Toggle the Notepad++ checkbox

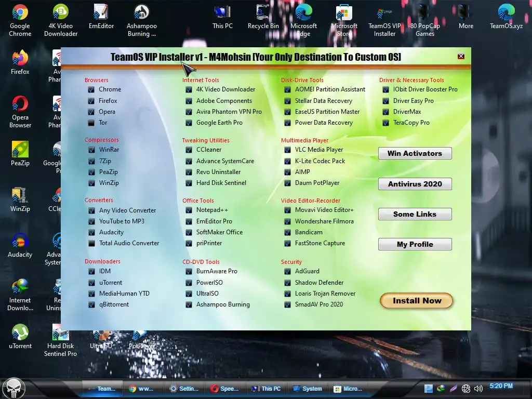click(189, 210)
